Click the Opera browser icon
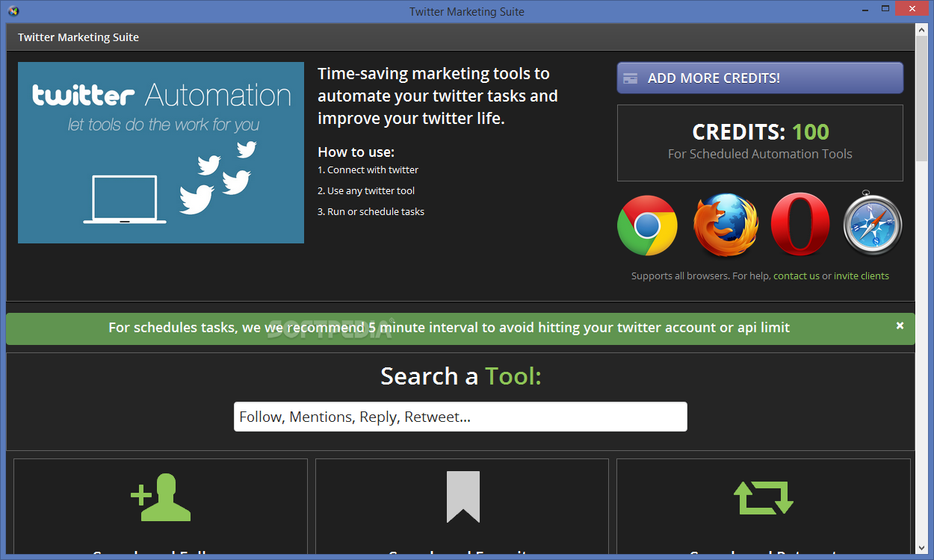Screen dimensions: 934x560 click(800, 225)
